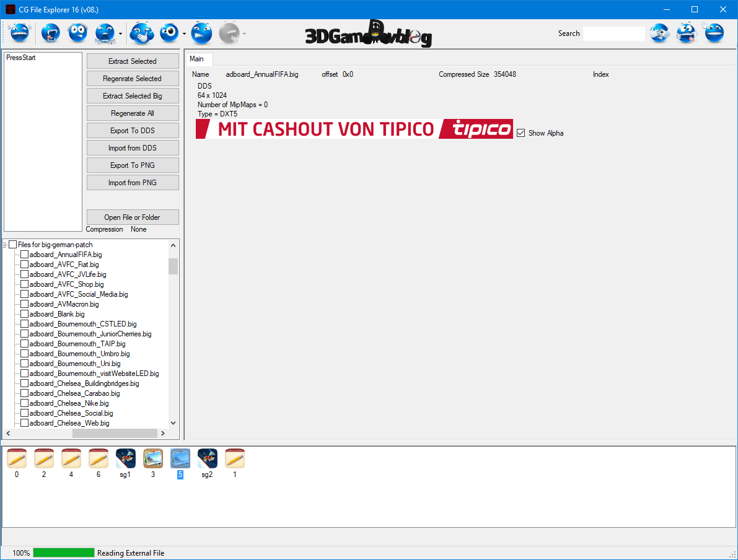
Task: Click the fanged roaring smiley icon
Action: [x=50, y=33]
